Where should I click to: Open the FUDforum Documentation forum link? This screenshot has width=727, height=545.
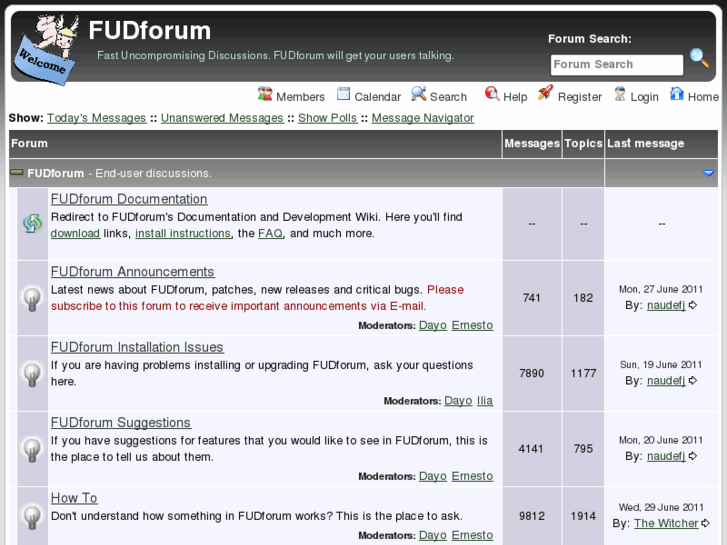(129, 199)
